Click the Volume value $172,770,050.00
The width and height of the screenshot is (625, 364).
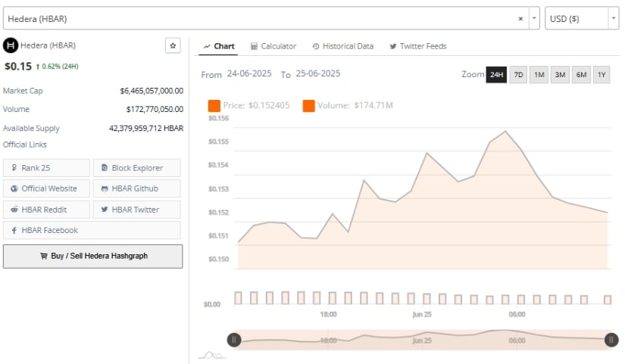coord(155,109)
